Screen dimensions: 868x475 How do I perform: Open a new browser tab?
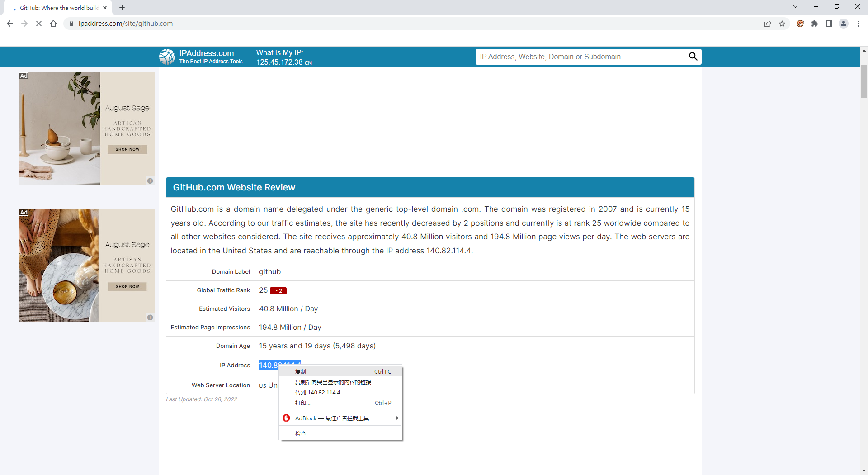pos(122,8)
